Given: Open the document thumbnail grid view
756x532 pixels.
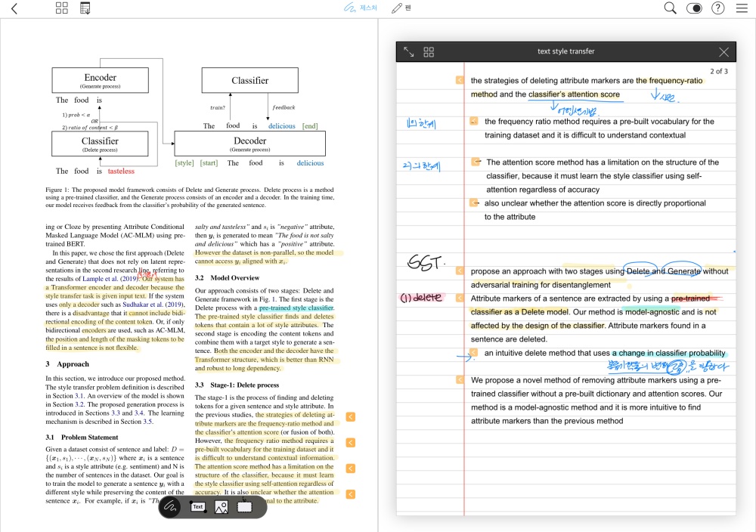Looking at the screenshot, I should point(62,9).
